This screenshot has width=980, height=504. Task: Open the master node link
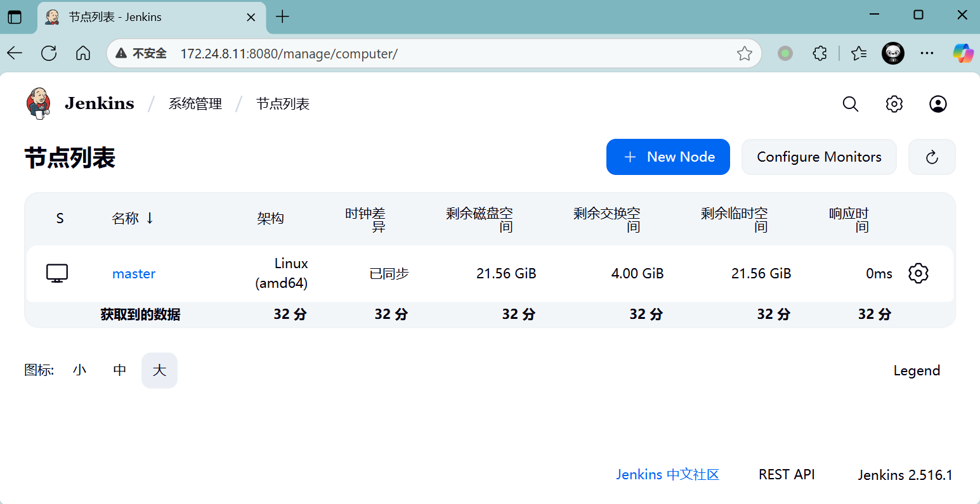coord(134,274)
